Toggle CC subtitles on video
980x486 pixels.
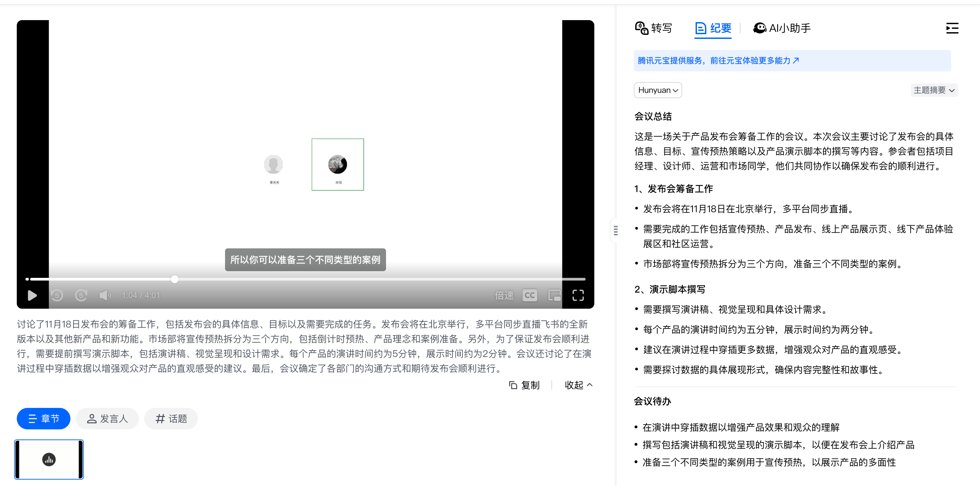530,295
